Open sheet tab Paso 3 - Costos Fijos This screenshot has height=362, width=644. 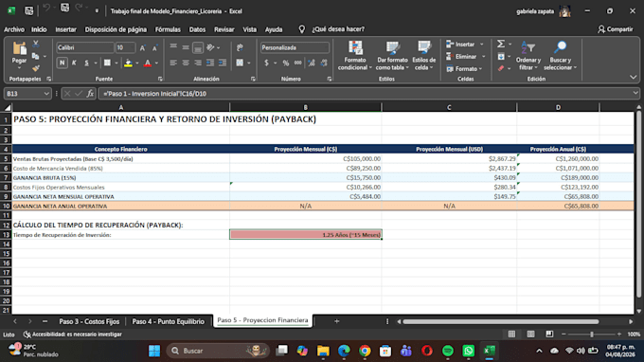click(x=89, y=321)
